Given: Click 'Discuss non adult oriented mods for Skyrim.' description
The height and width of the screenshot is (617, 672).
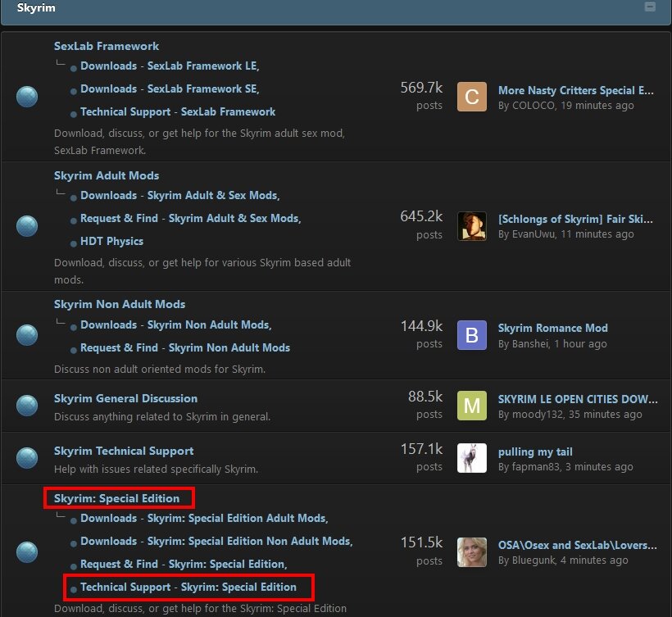Looking at the screenshot, I should [x=160, y=369].
